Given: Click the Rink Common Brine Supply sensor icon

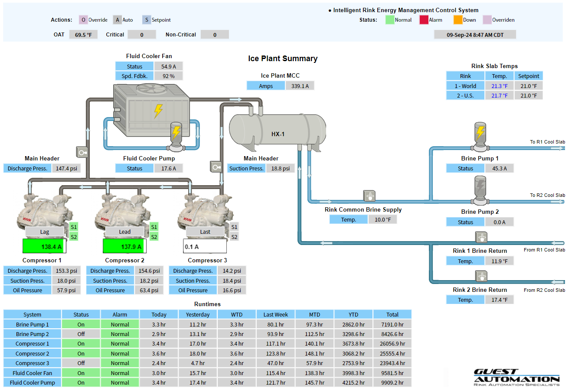Looking at the screenshot, I should click(369, 196).
